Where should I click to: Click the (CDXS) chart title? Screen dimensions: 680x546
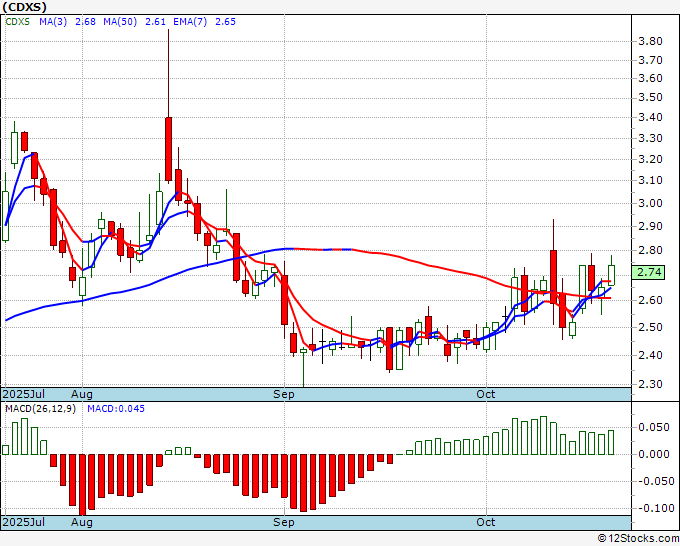(24, 7)
